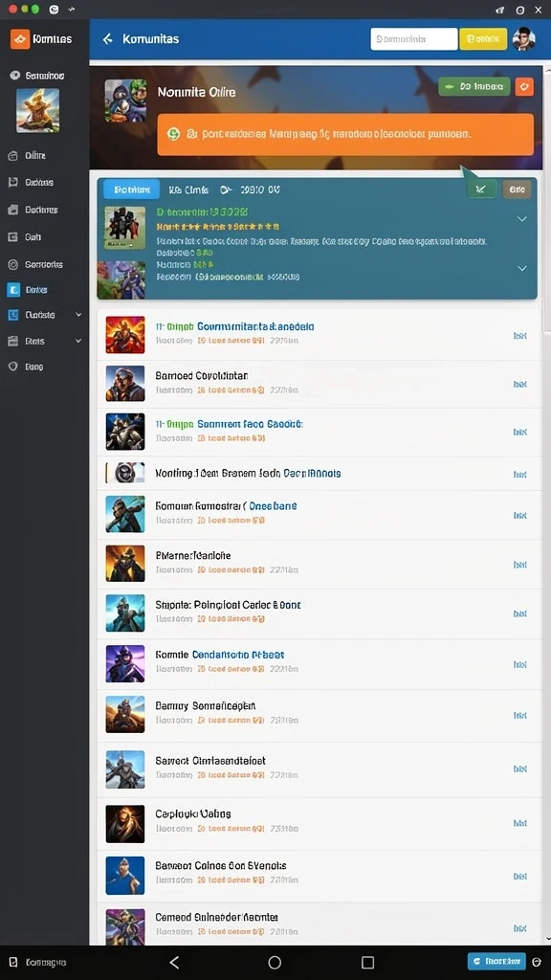Viewport: 551px width, 980px height.
Task: Open the Nonmita Oilire banner title
Action: (x=196, y=92)
